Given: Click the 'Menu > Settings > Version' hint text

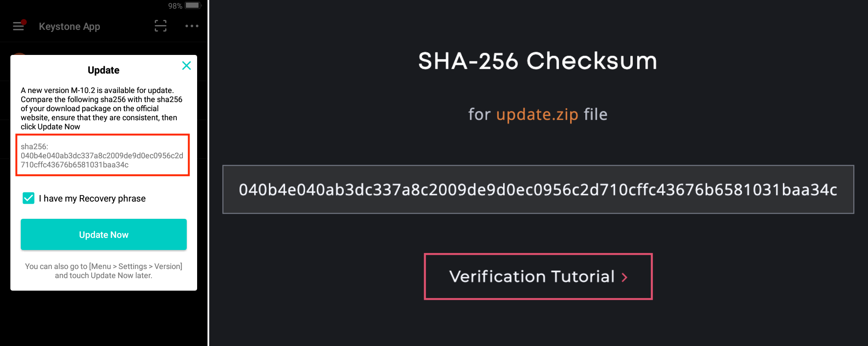Looking at the screenshot, I should (x=103, y=270).
